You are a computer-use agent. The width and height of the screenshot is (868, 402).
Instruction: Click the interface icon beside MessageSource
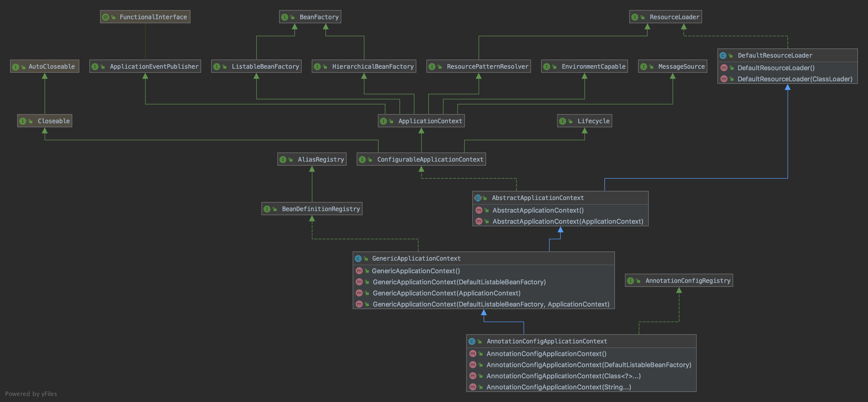click(644, 67)
